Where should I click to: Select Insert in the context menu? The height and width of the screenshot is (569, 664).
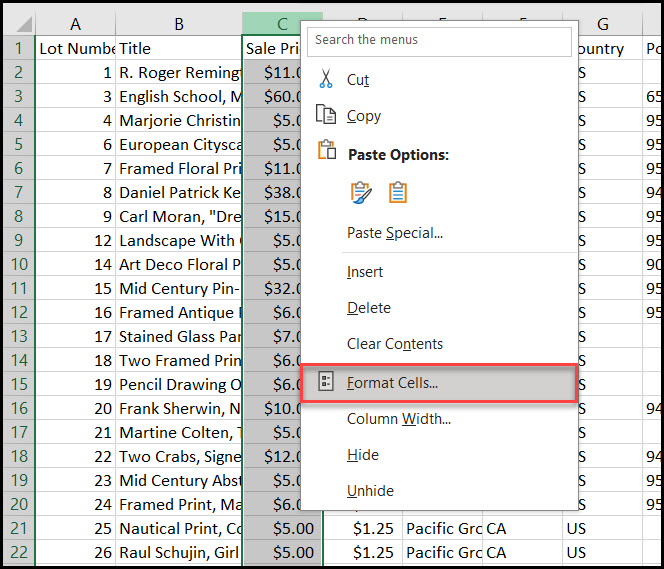tap(365, 272)
